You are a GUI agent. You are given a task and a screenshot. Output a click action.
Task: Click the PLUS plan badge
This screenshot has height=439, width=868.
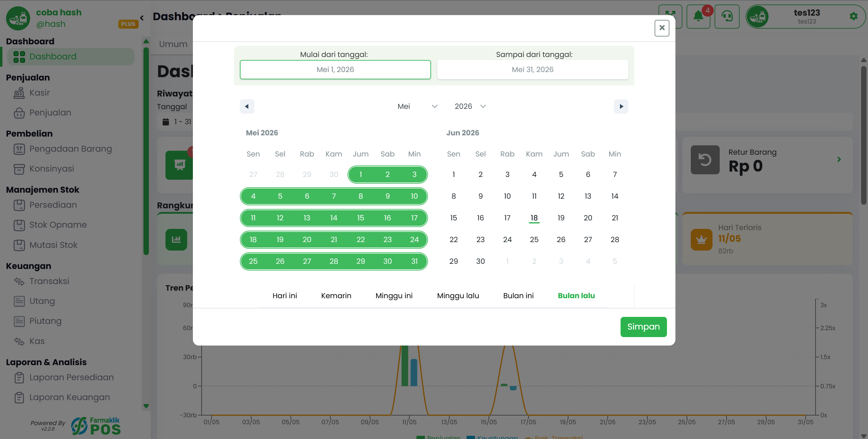coord(128,24)
